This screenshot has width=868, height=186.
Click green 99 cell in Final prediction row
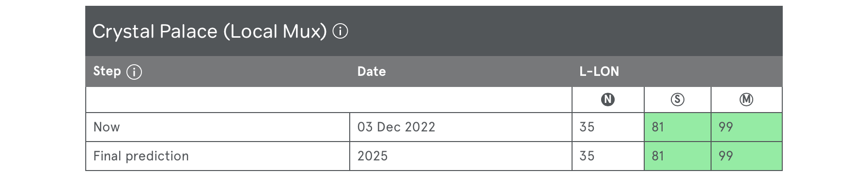pos(746,156)
